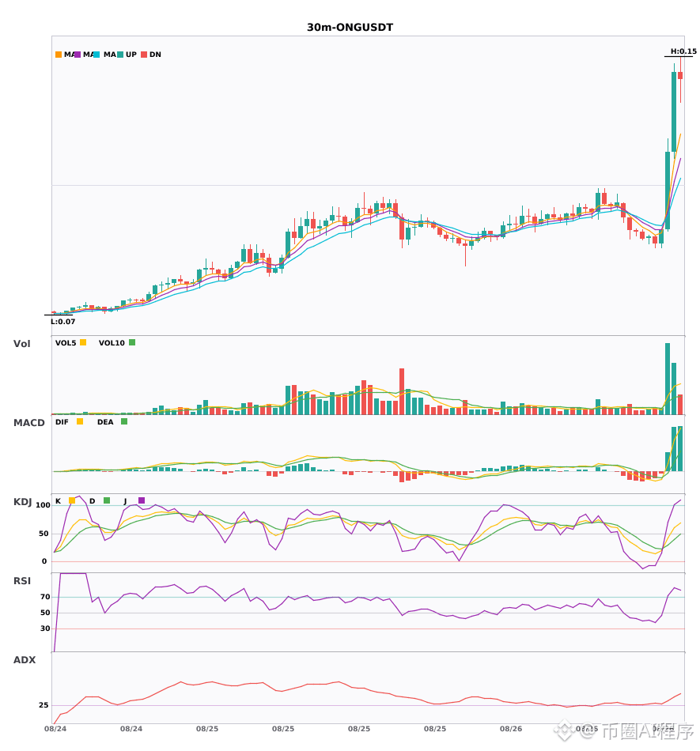Click the RSI 30 axis level label
Image resolution: width=700 pixels, height=751 pixels.
(45, 628)
